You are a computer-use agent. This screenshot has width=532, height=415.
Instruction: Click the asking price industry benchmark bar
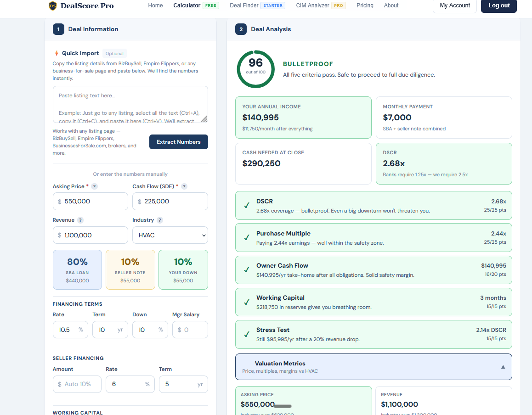point(282,406)
